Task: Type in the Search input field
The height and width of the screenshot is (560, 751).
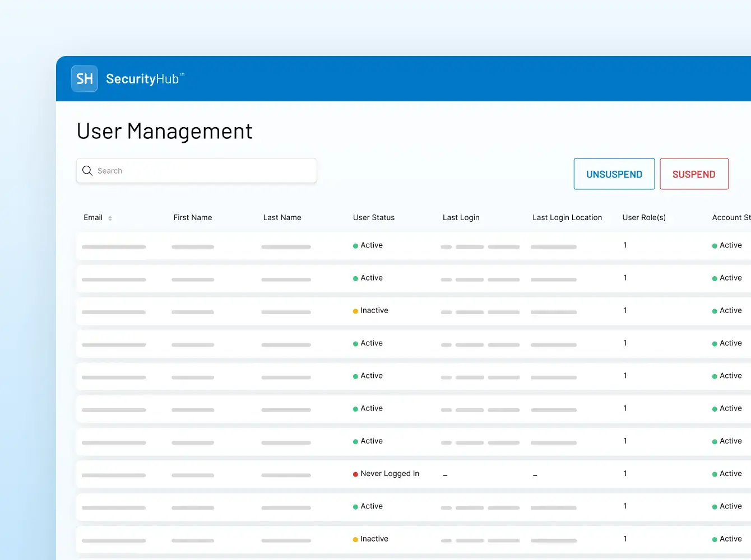Action: (x=205, y=171)
